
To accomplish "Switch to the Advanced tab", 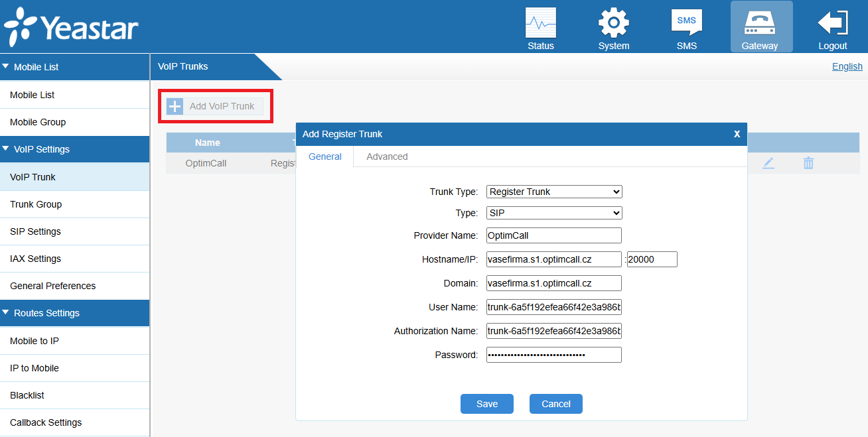I will click(387, 156).
